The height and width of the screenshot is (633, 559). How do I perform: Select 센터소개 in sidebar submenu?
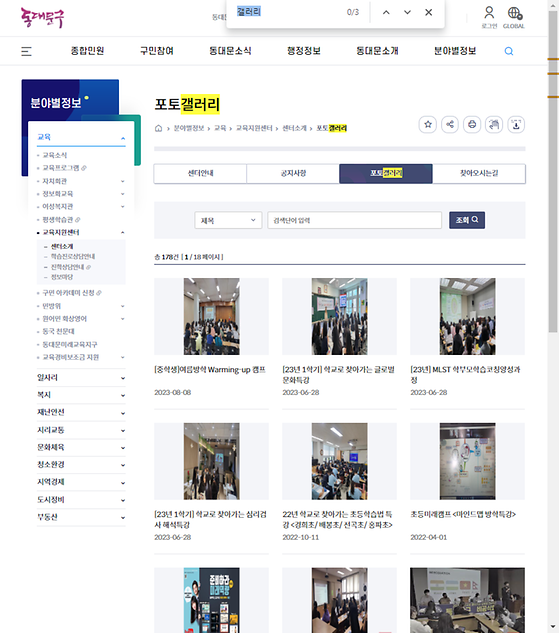(x=62, y=246)
